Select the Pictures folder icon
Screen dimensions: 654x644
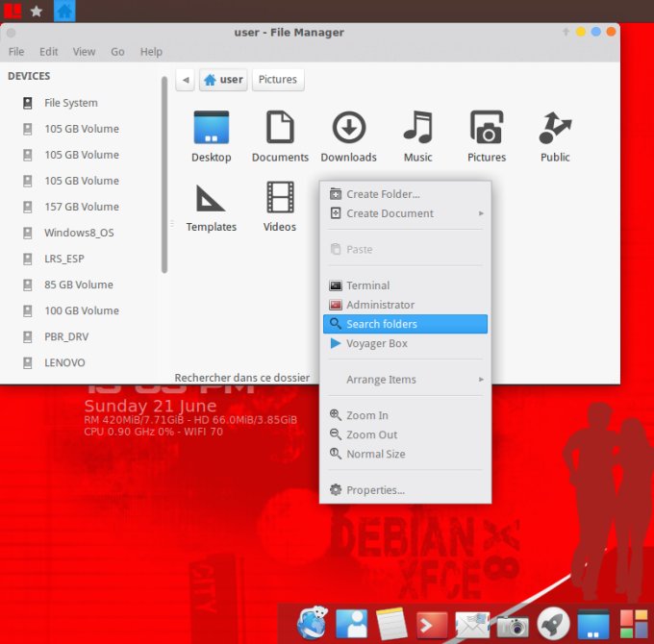[487, 128]
